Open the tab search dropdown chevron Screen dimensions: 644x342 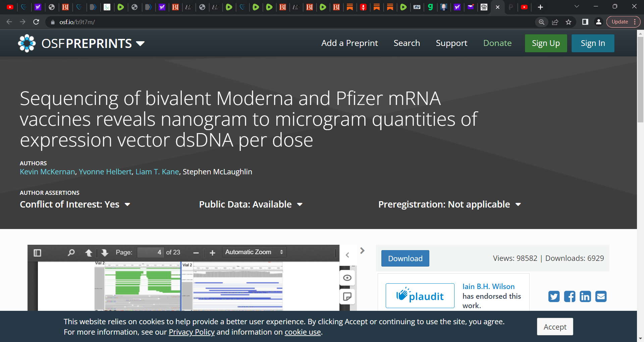[x=577, y=6]
